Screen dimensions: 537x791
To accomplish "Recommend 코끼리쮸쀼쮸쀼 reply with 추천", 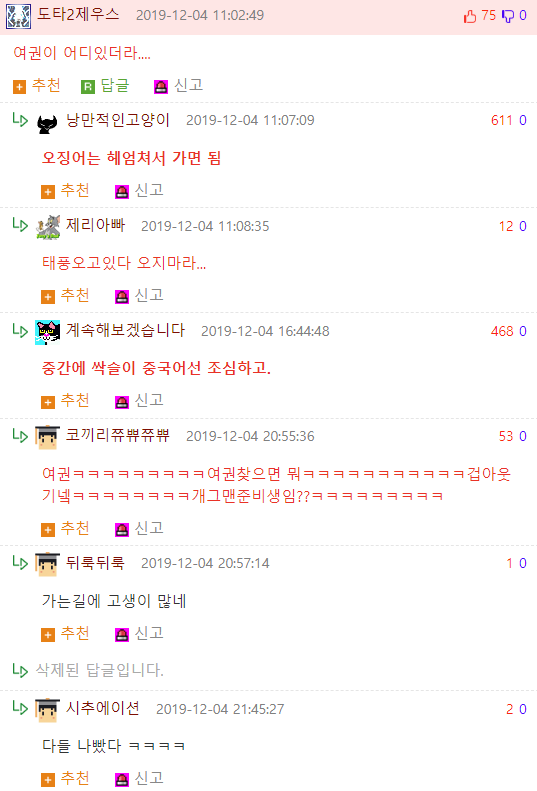I will [66, 528].
